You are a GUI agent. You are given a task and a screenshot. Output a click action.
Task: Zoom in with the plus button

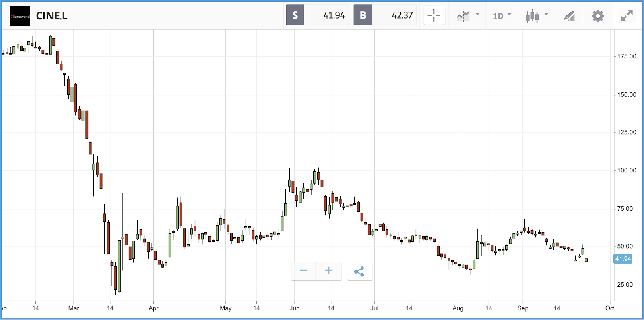[328, 271]
